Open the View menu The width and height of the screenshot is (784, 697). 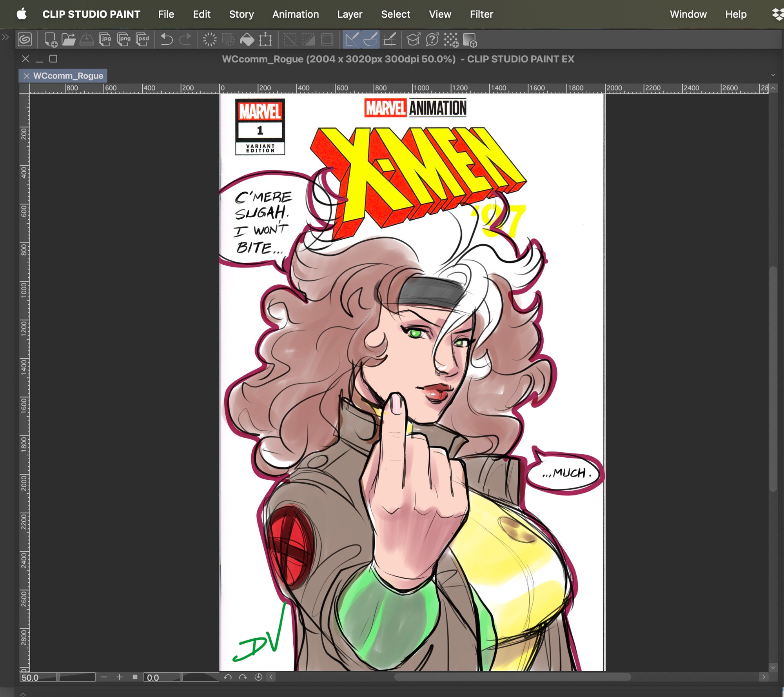[440, 14]
